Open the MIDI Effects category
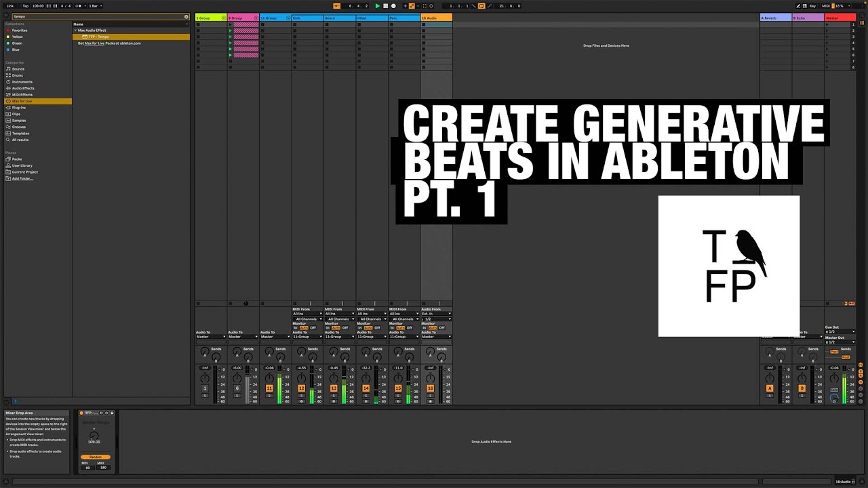 22,95
